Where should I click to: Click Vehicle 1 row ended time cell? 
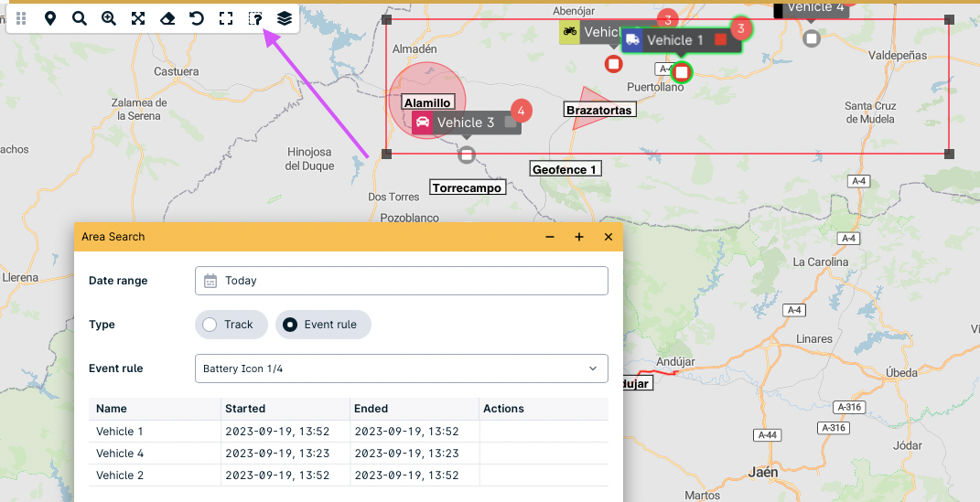pyautogui.click(x=415, y=432)
